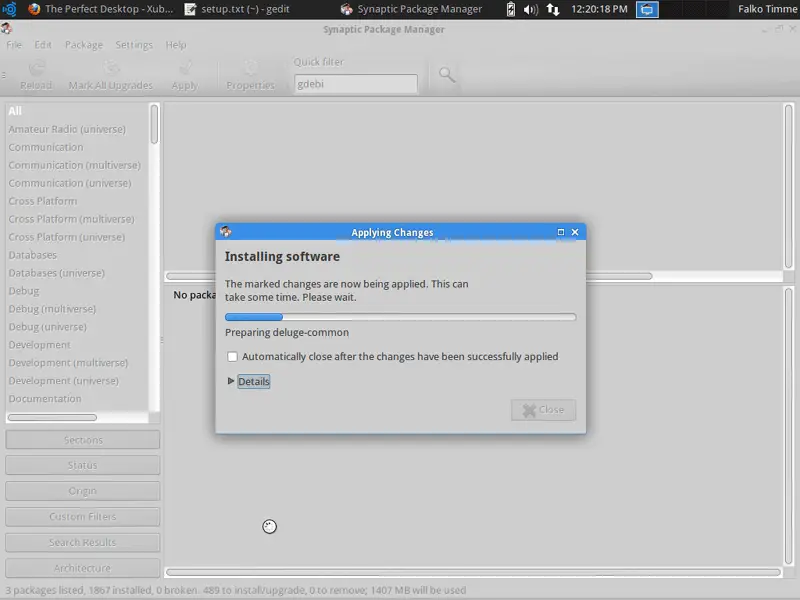Click the description pane horizontal scrollbar
Viewport: 800px width, 600px height.
(473, 572)
